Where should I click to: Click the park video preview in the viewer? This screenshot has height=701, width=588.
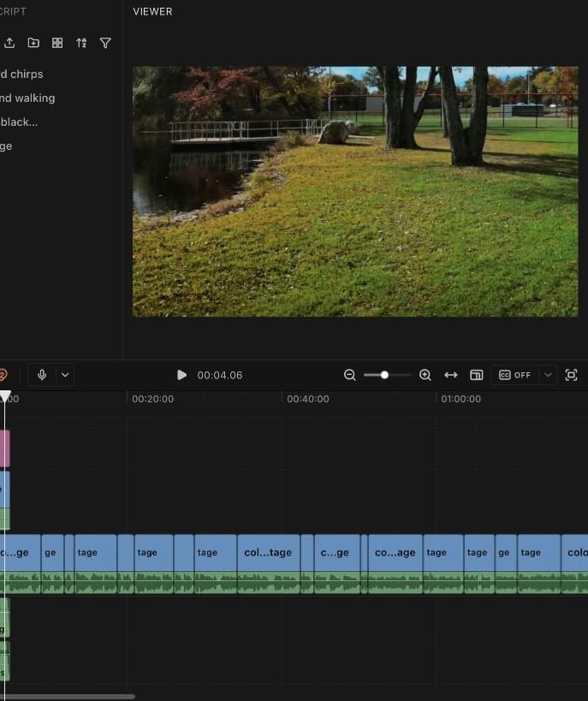point(355,192)
